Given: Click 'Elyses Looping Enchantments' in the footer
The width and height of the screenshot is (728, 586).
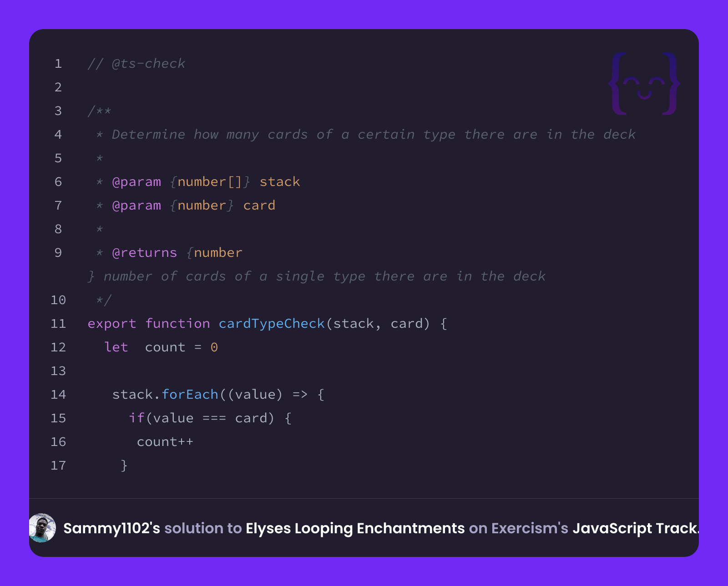Looking at the screenshot, I should [355, 528].
